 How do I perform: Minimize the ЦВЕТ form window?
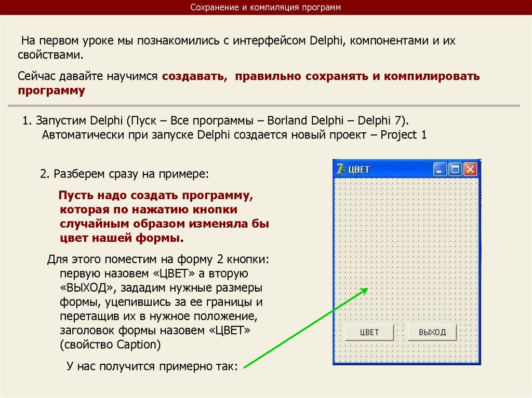[440, 169]
